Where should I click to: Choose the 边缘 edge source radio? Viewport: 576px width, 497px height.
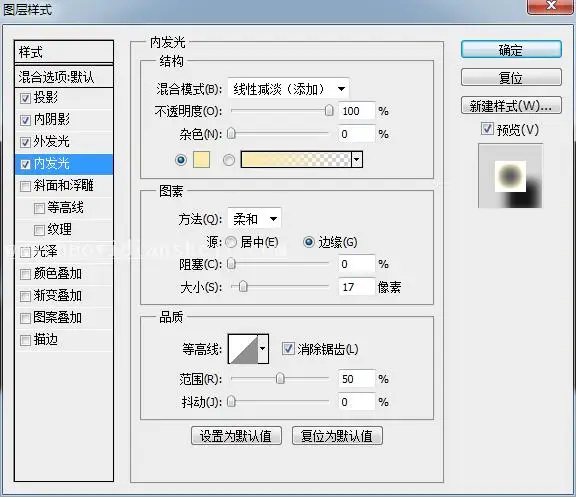pos(309,242)
